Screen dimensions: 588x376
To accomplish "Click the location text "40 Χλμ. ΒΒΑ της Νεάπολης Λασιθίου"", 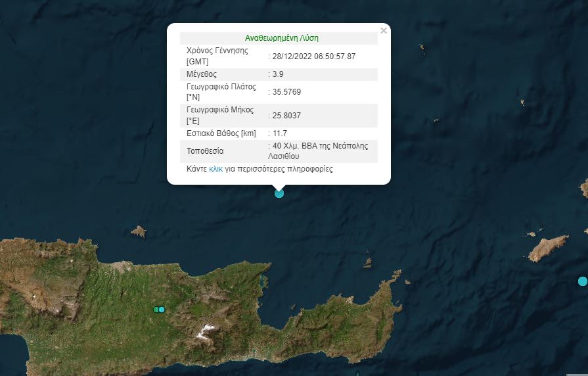I will pyautogui.click(x=321, y=151).
